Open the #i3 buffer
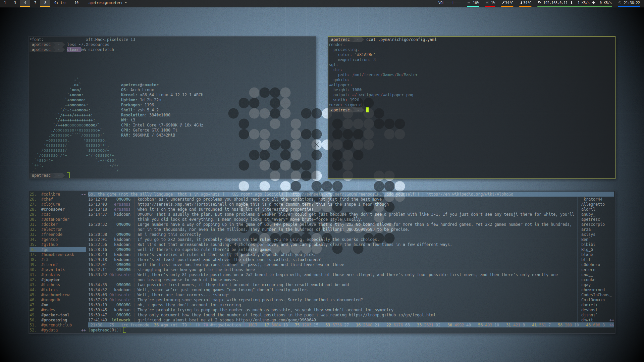Screen dimensions: 644x362 click(x=45, y=260)
